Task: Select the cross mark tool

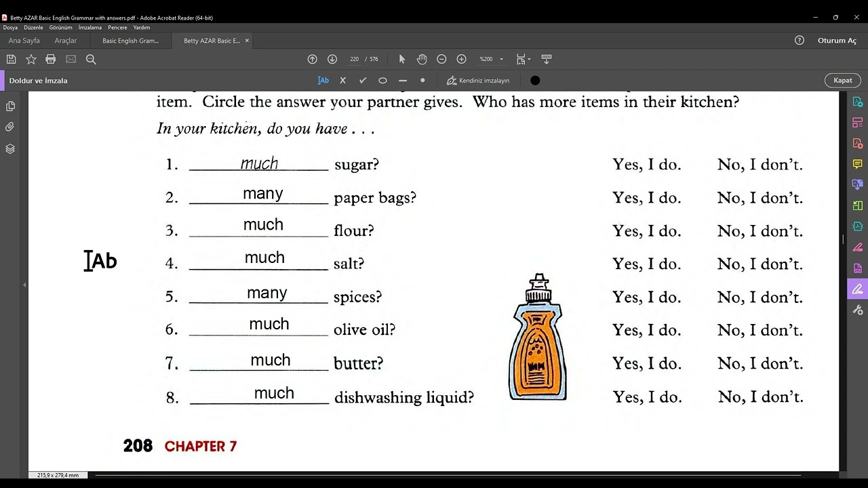Action: point(342,80)
